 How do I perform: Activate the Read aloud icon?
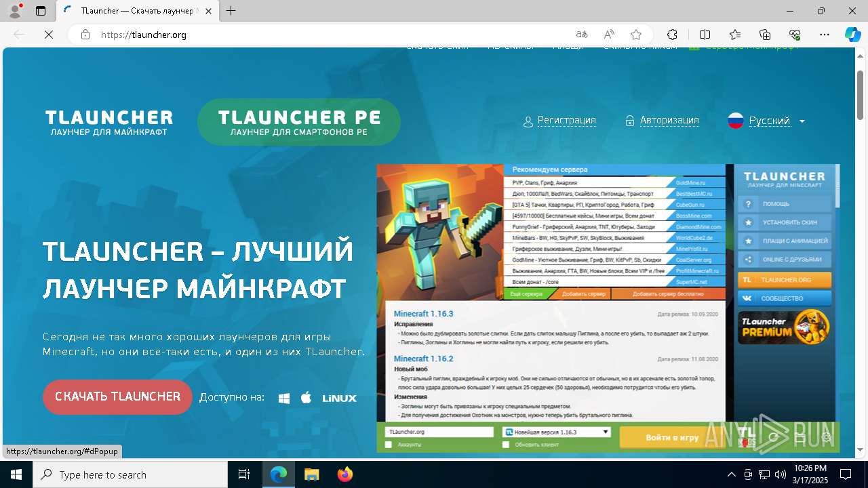pyautogui.click(x=609, y=35)
